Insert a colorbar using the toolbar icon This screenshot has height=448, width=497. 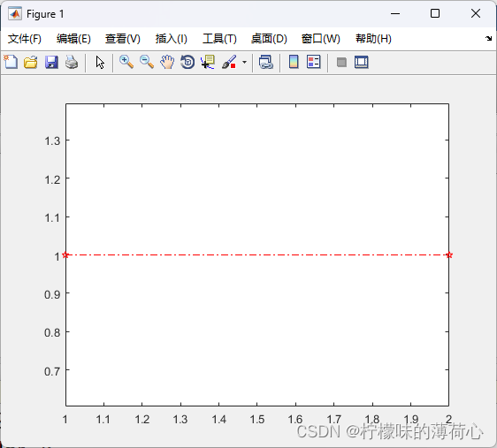294,62
